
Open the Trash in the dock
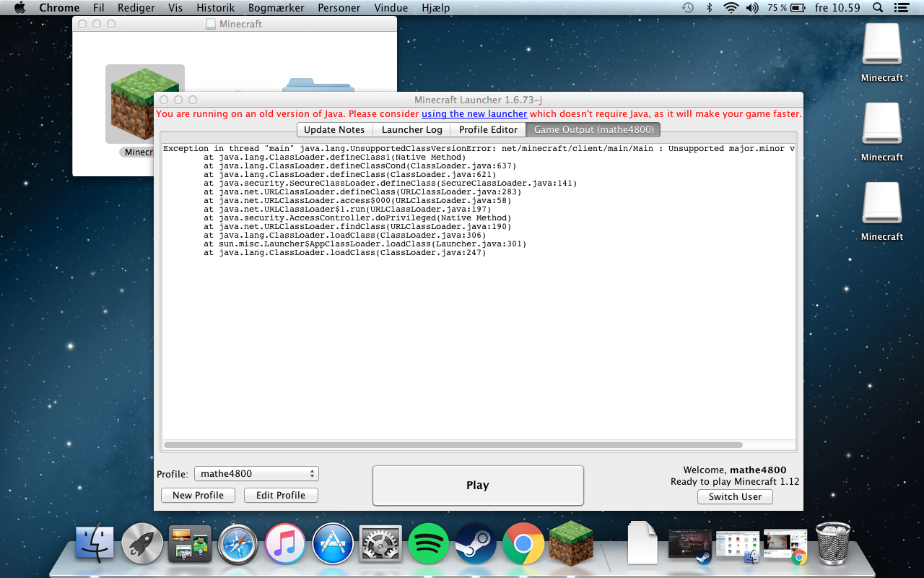point(833,543)
